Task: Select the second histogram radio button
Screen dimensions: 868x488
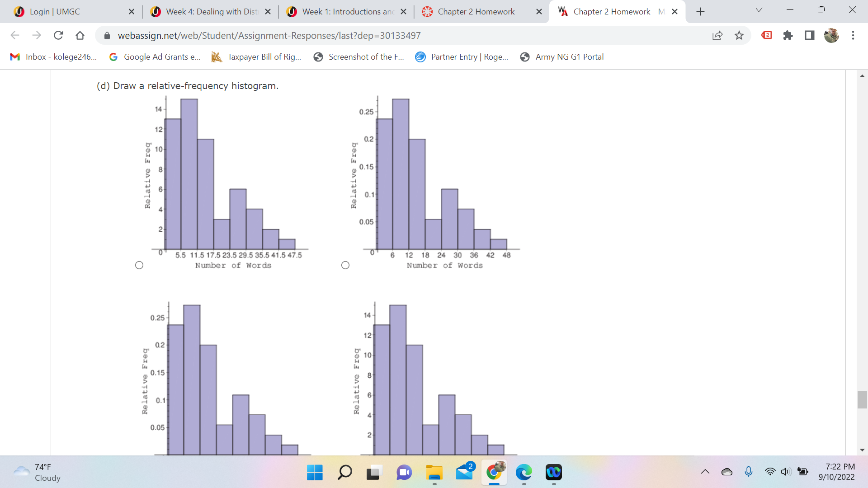Action: [345, 265]
